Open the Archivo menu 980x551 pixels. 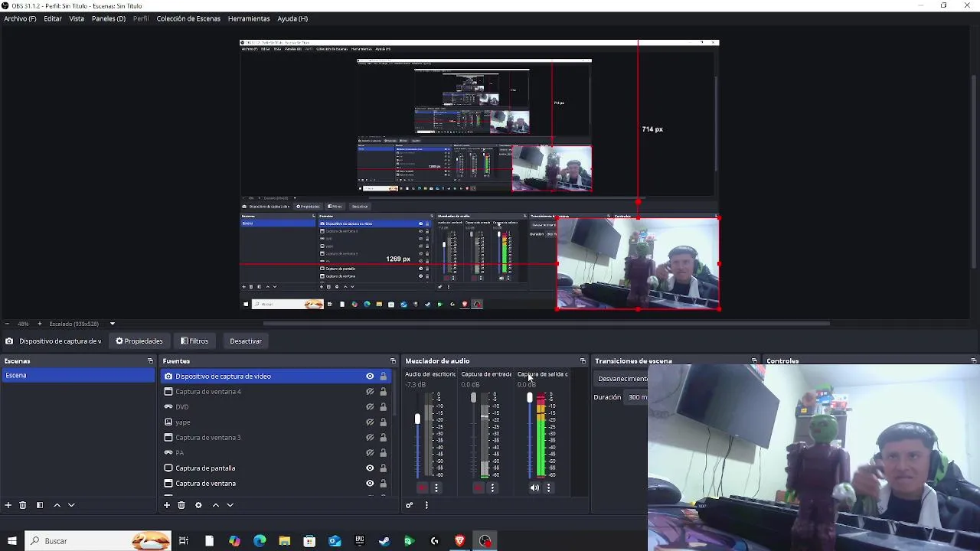20,18
